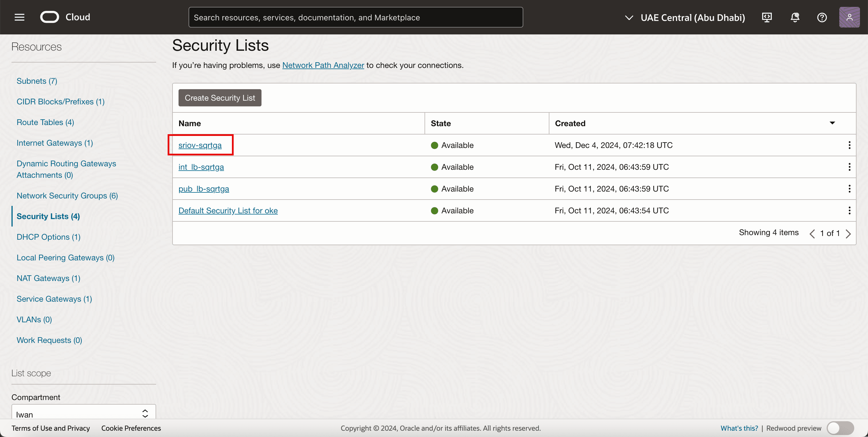
Task: Open the user profile avatar menu
Action: 849,17
